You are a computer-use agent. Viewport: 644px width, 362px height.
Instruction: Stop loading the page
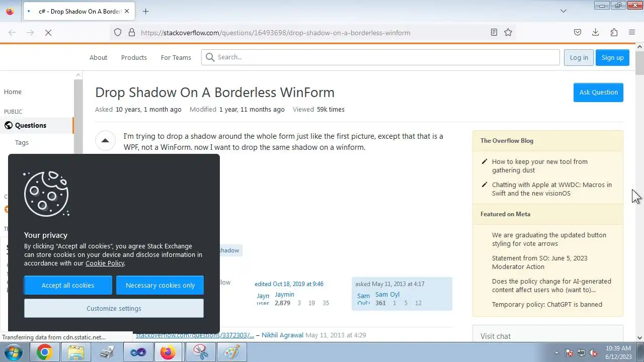point(48,33)
